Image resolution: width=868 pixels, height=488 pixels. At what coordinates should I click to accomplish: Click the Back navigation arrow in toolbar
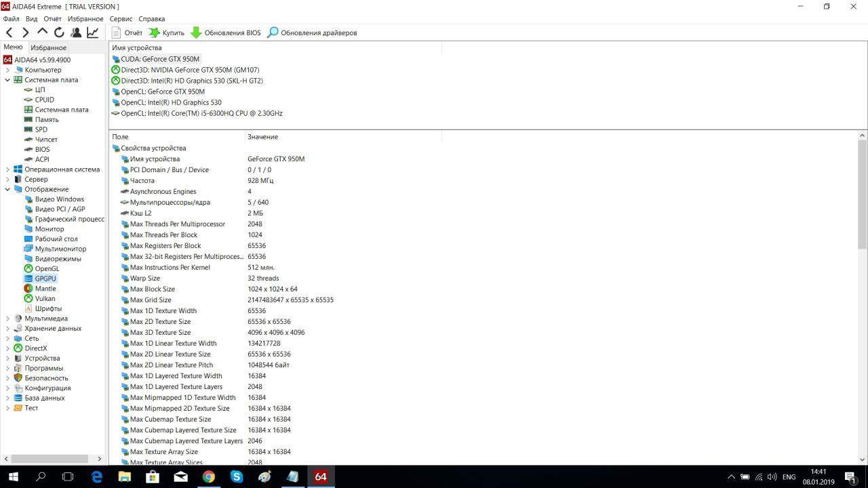[9, 33]
